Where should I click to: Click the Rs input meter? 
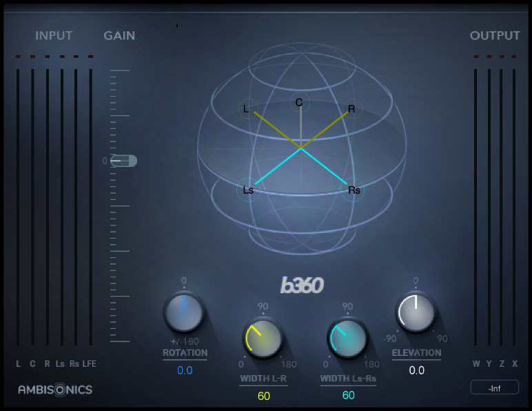(x=76, y=207)
